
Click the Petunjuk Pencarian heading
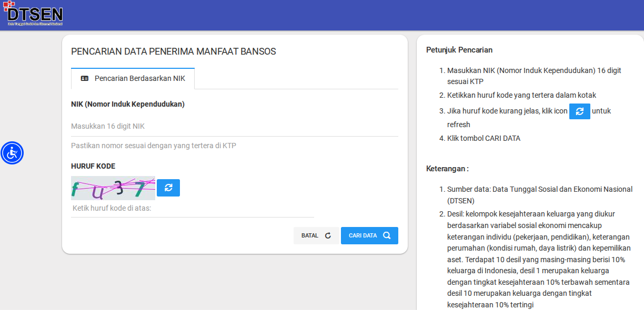(x=459, y=50)
